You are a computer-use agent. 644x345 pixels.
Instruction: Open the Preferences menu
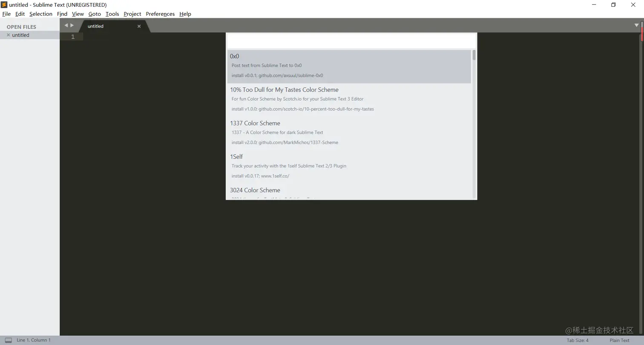pos(160,14)
